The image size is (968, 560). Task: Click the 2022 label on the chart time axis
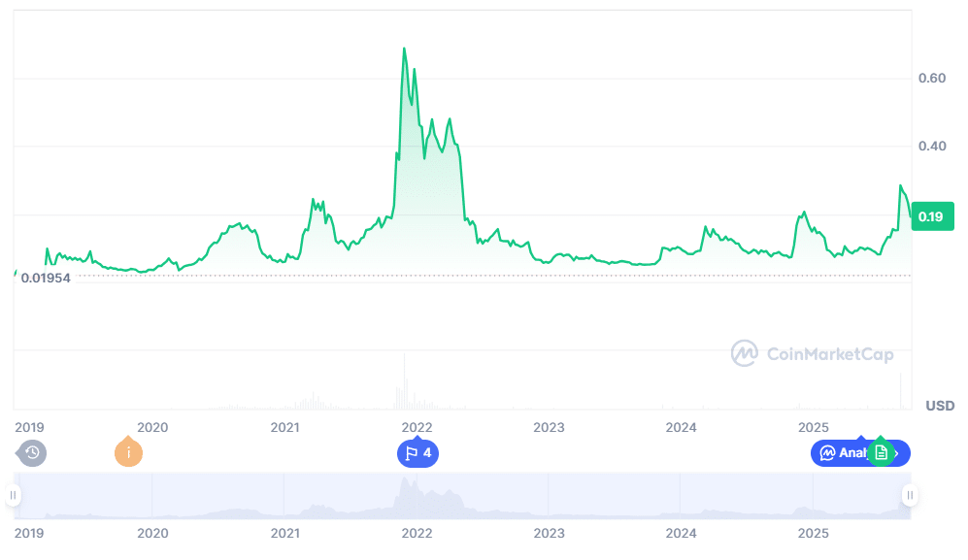[x=417, y=427]
